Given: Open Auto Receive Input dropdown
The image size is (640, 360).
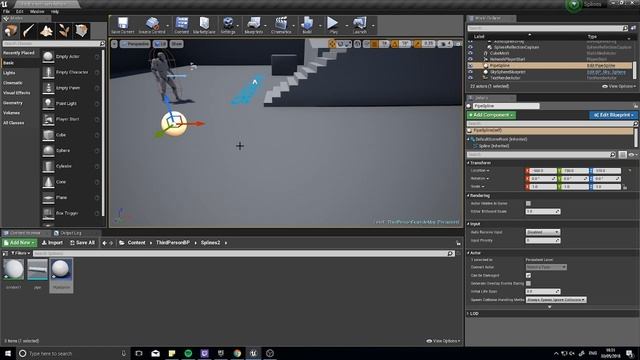Looking at the screenshot, I should coord(542,232).
